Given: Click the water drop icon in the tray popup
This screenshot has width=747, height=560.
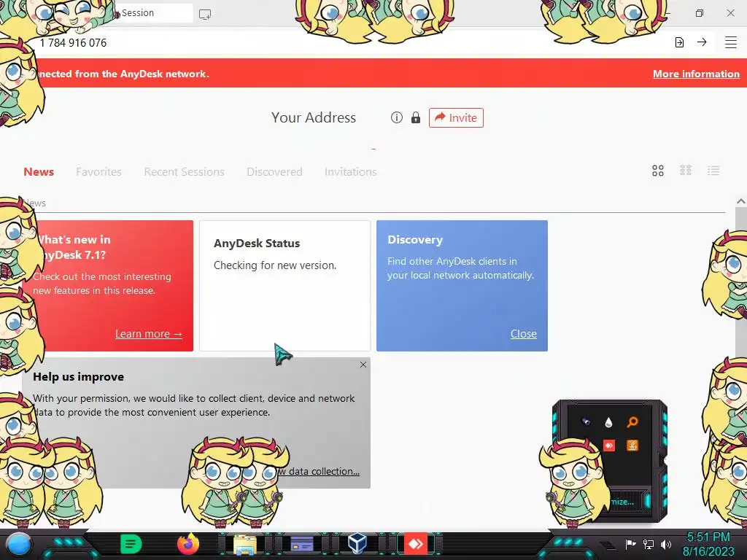Looking at the screenshot, I should click(x=608, y=422).
